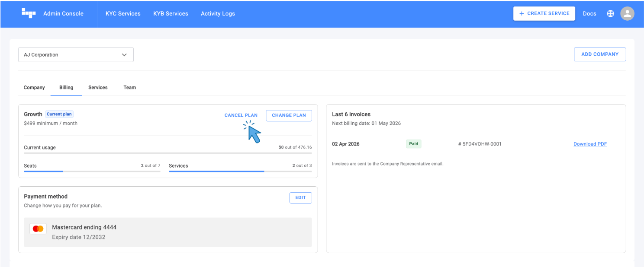Open the language globe icon
Image resolution: width=644 pixels, height=267 pixels.
point(610,13)
